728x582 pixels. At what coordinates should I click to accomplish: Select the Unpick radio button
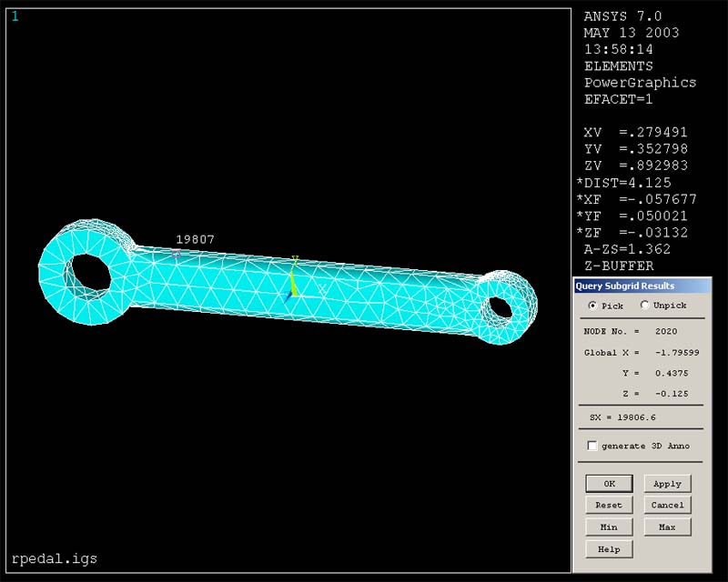point(645,305)
